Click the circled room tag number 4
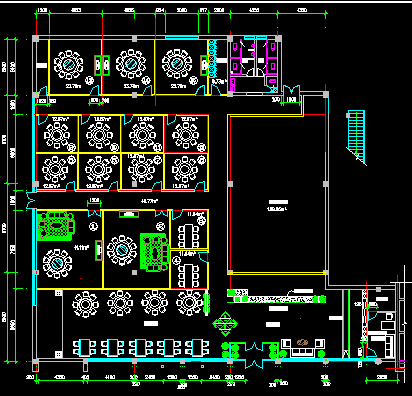 (x=175, y=261)
